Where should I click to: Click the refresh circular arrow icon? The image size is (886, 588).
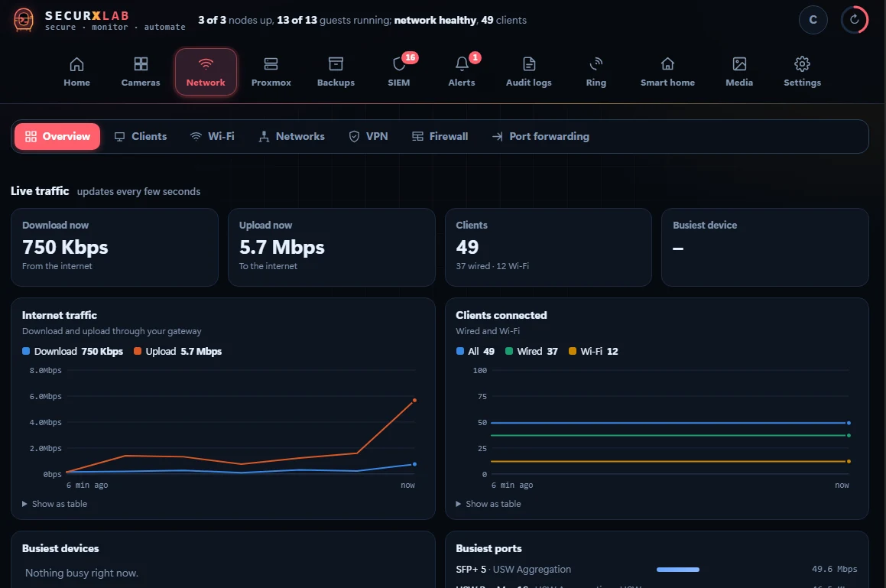(855, 20)
